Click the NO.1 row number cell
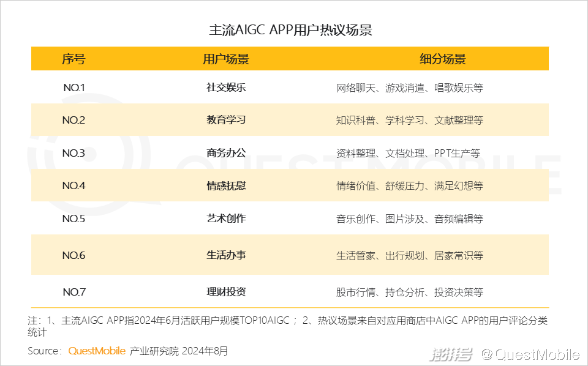Viewport: 588px width, 366px height. pos(73,88)
